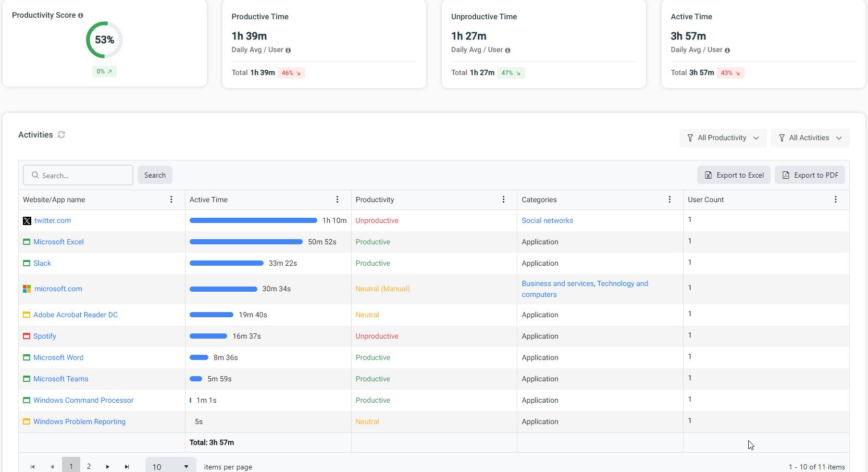Viewport: 868px width, 472px height.
Task: Click the Slack green app icon
Action: (27, 264)
